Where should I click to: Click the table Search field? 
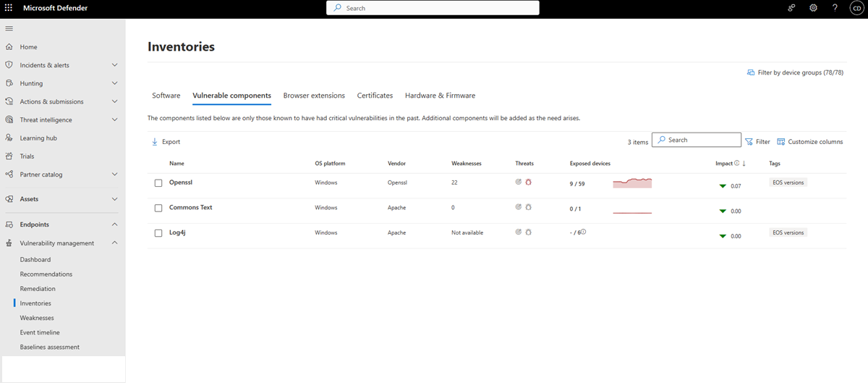[697, 140]
